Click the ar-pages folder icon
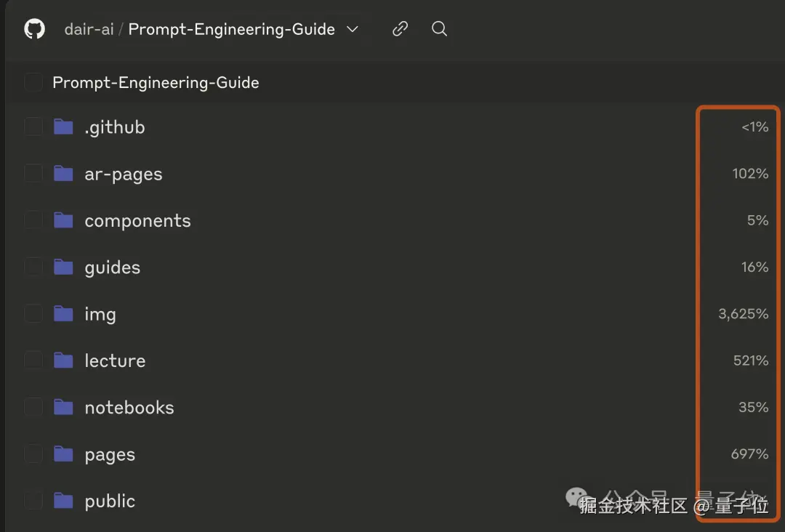Image resolution: width=785 pixels, height=532 pixels. click(64, 174)
